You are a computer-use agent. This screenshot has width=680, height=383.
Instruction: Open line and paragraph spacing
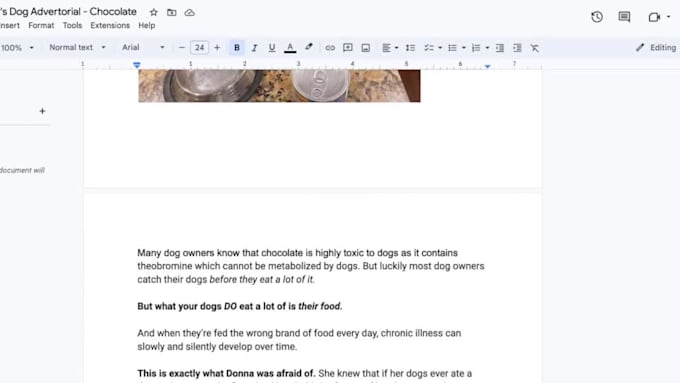410,48
